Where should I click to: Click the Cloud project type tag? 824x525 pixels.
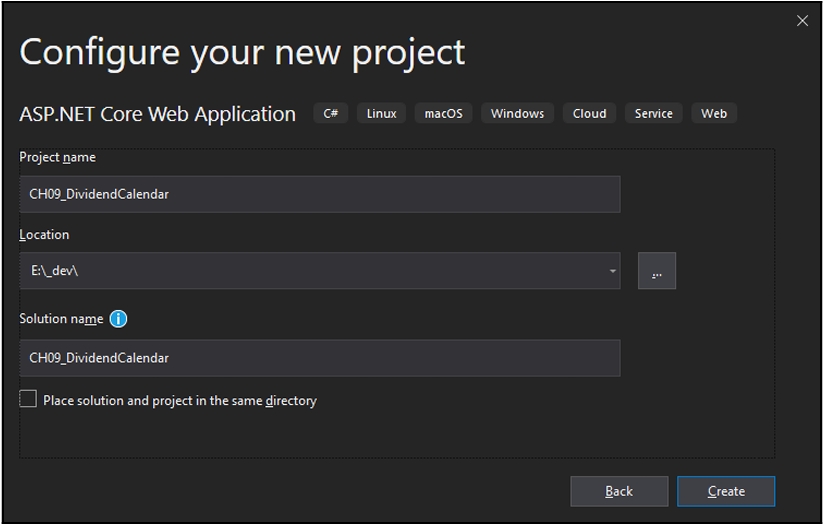pos(589,113)
